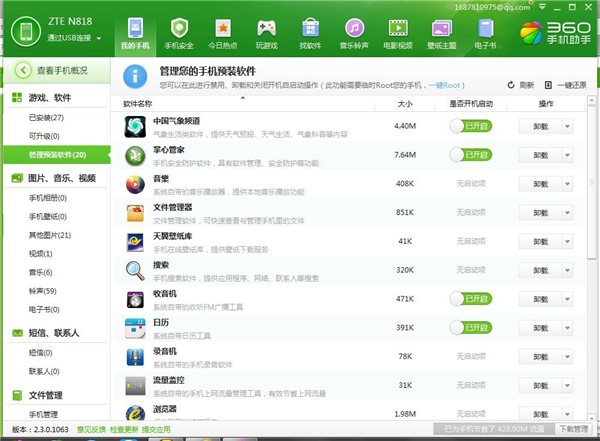Open 找软件 shopping bag icon
The width and height of the screenshot is (600, 441).
click(310, 28)
